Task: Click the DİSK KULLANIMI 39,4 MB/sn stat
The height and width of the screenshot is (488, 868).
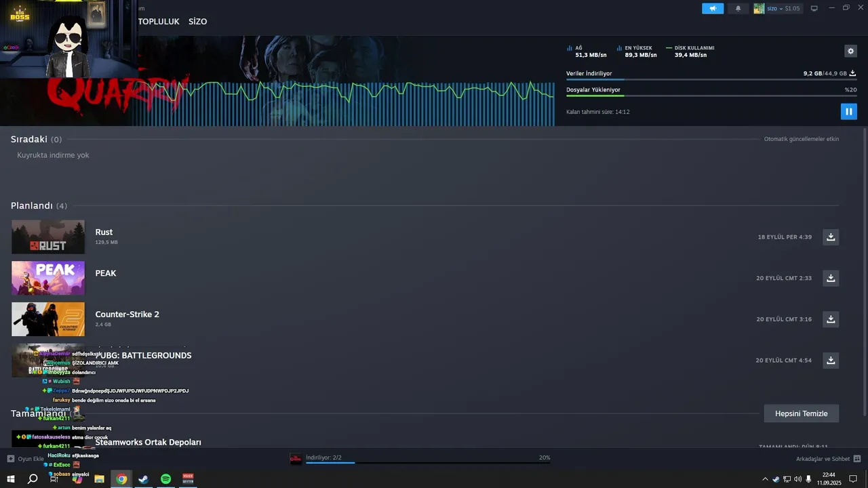Action: [x=690, y=52]
